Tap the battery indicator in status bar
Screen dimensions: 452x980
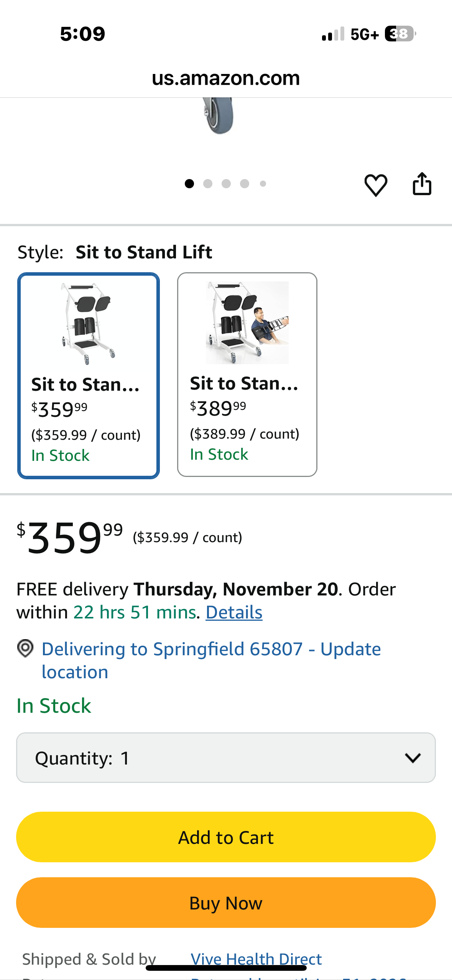(400, 34)
